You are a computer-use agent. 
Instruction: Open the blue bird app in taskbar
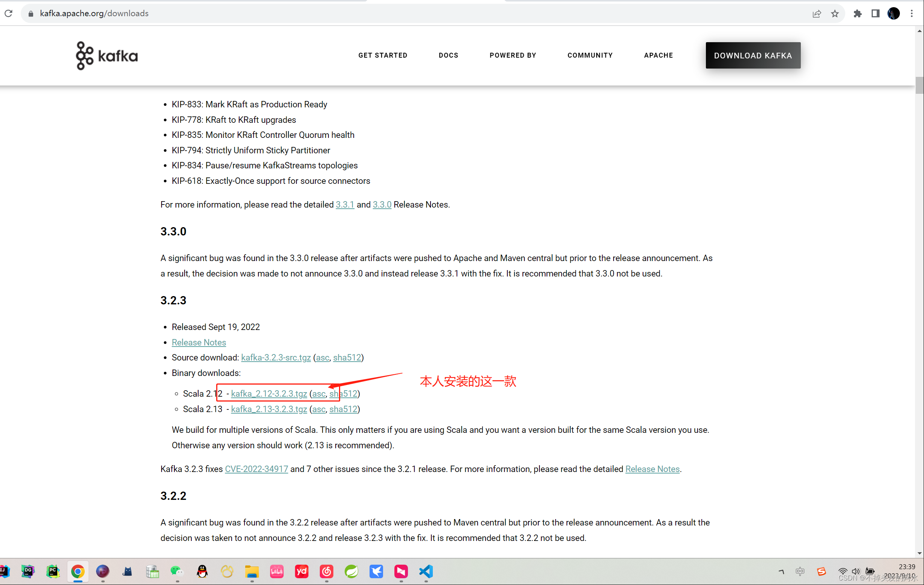pos(376,571)
